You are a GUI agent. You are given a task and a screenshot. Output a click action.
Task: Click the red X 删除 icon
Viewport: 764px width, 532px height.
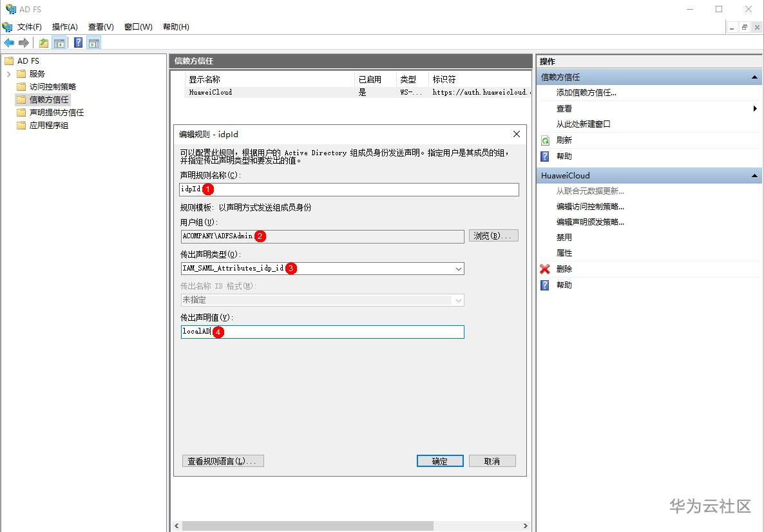point(545,269)
